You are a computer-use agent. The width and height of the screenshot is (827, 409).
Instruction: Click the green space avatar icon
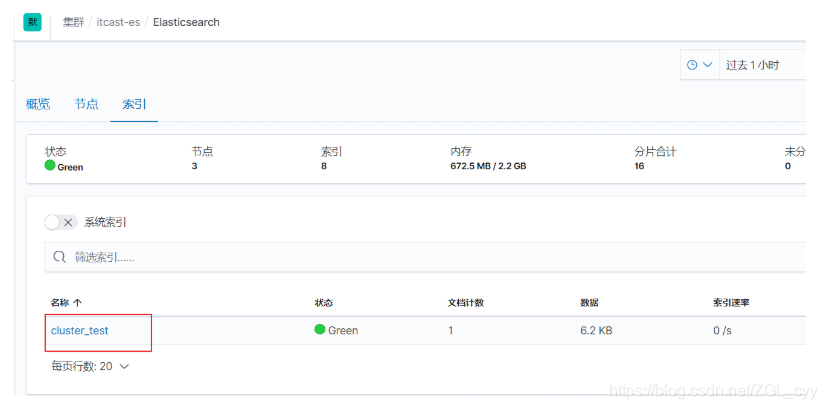[x=32, y=22]
